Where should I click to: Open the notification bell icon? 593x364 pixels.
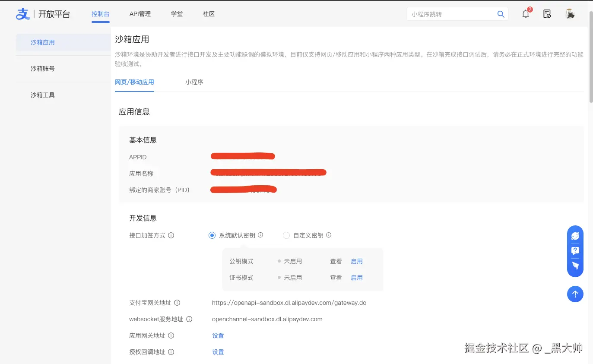526,14
